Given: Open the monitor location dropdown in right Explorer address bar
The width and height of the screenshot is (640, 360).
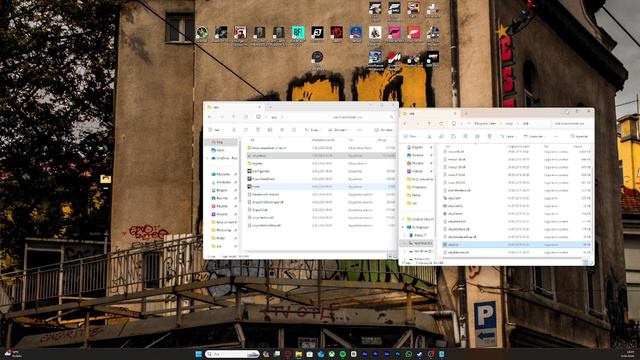Looking at the screenshot, I should point(454,123).
